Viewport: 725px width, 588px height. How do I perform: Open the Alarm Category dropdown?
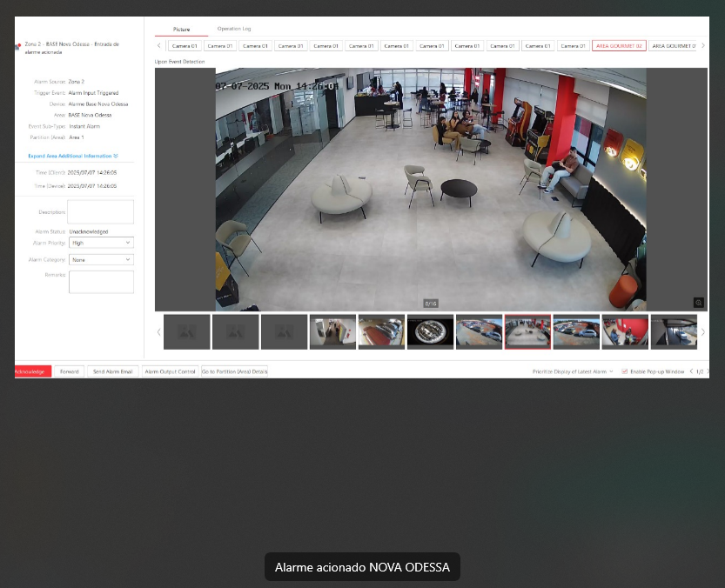101,259
